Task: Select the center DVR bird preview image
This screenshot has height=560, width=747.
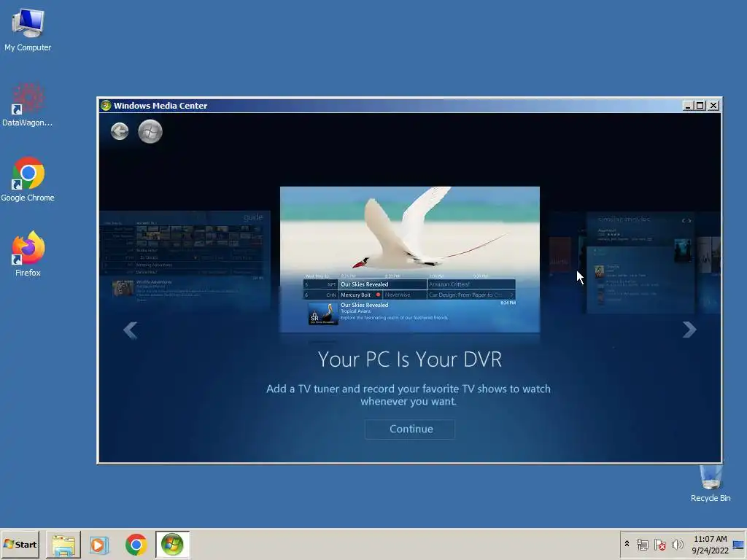Action: (410, 260)
